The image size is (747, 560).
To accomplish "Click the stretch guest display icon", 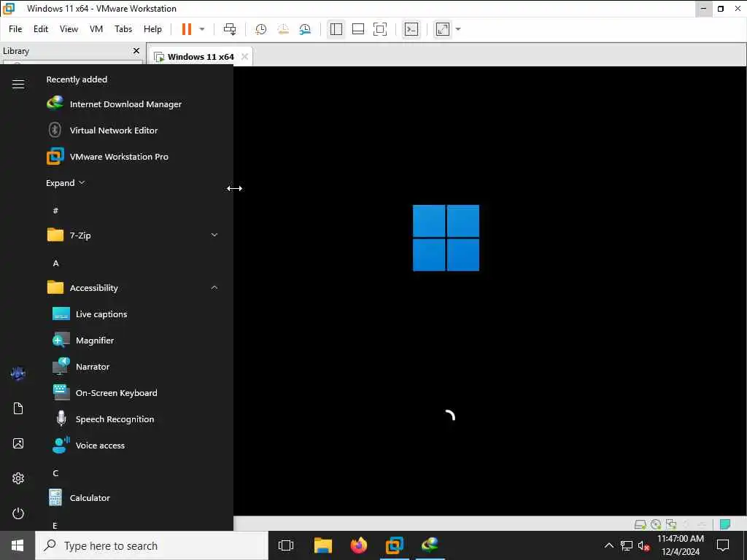I will point(443,29).
